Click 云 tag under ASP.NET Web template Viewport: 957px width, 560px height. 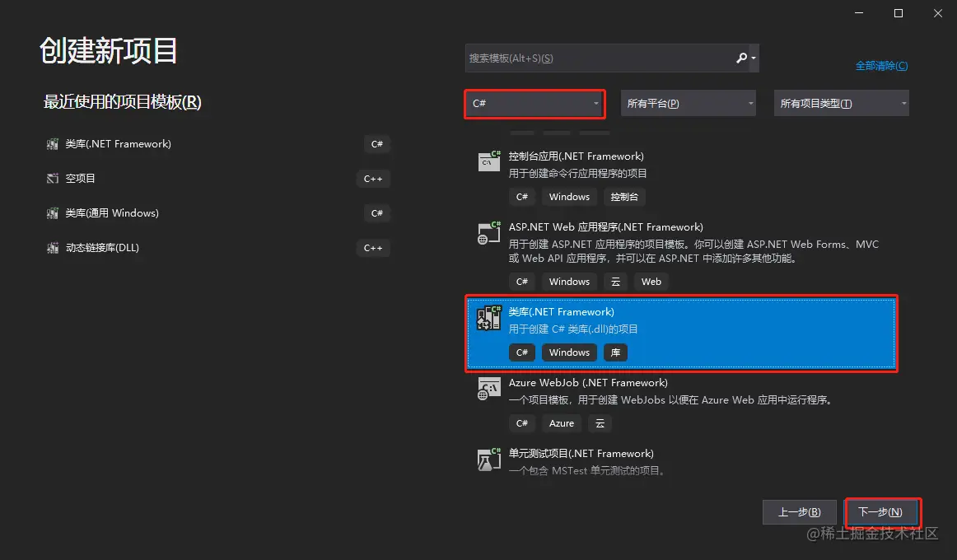pos(615,282)
